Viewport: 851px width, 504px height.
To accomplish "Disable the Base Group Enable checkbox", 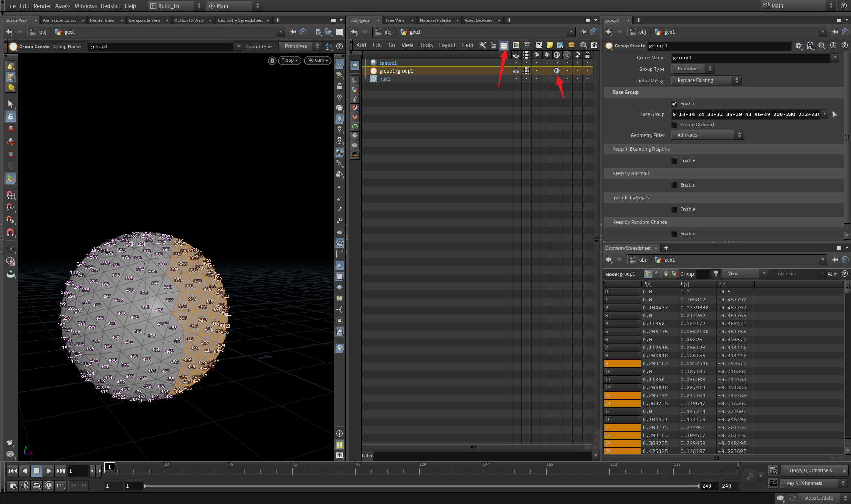I will click(674, 103).
